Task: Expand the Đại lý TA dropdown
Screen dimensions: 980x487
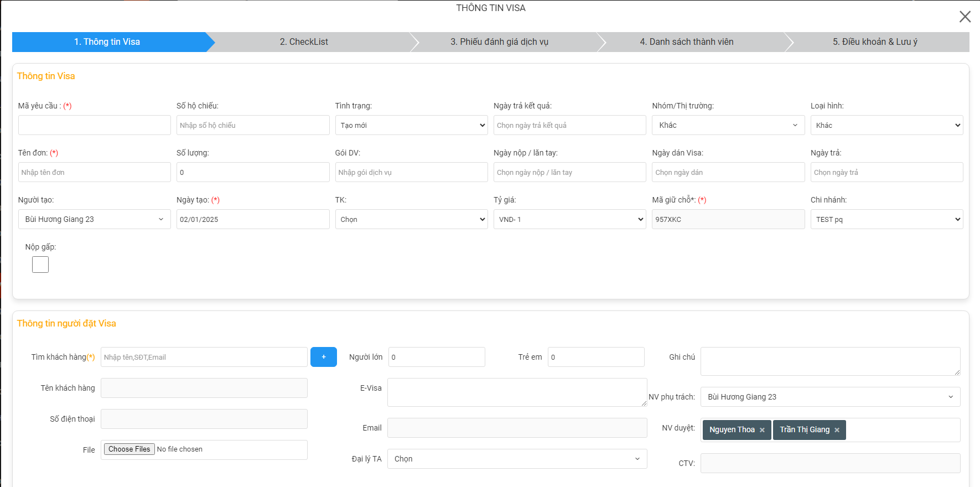Action: [517, 459]
